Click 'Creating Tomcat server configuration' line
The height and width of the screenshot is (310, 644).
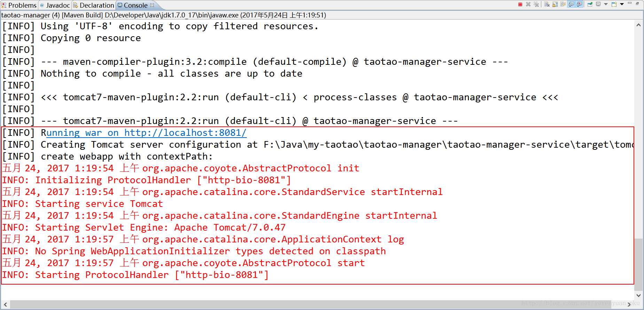317,145
